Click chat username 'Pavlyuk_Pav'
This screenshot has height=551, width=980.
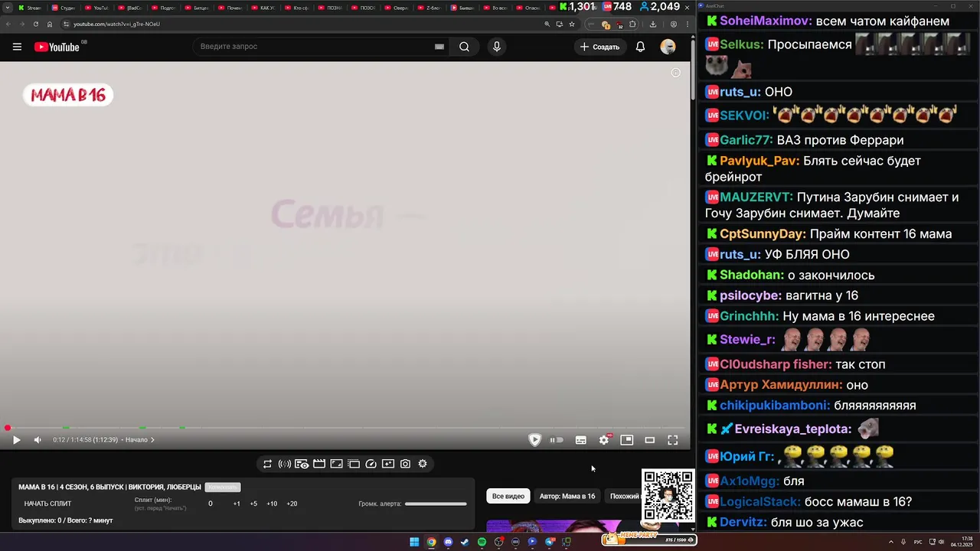[x=759, y=161]
